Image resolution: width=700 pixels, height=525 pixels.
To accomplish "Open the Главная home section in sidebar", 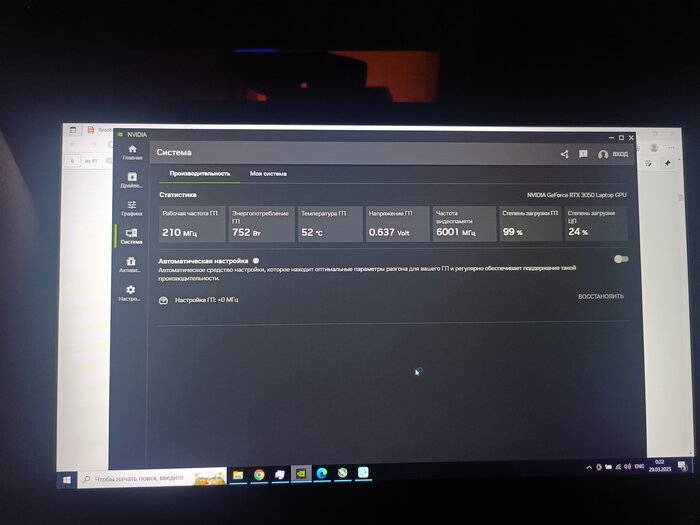I will [x=131, y=151].
